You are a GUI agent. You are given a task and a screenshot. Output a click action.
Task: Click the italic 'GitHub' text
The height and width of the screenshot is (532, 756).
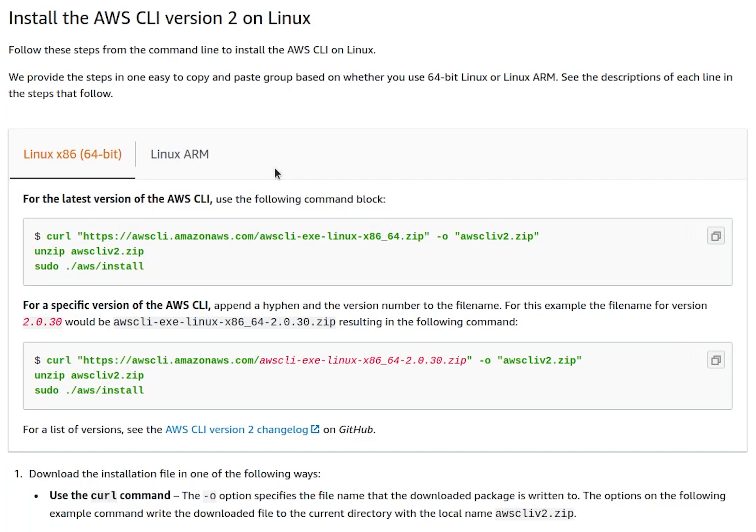click(x=356, y=429)
